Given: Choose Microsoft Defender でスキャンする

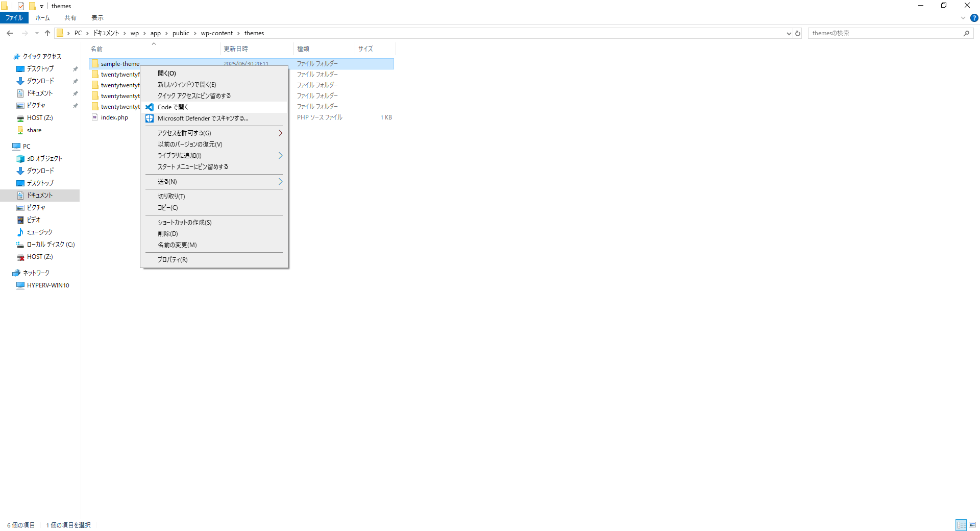Looking at the screenshot, I should click(214, 118).
